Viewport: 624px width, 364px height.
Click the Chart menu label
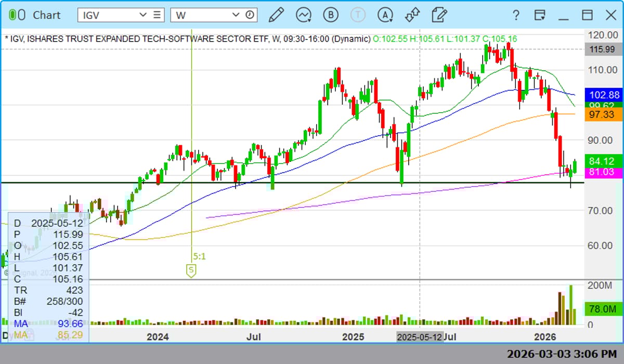(47, 15)
